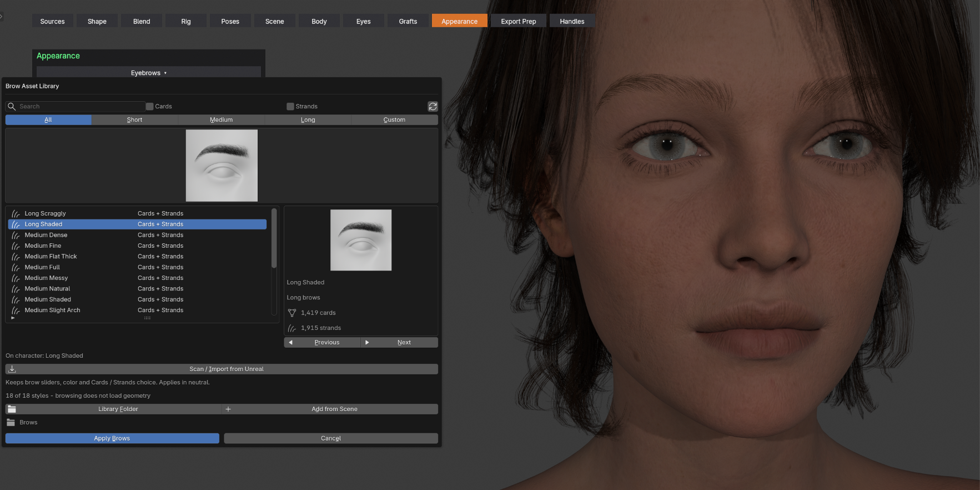Click the Add from Scene button

click(330, 409)
